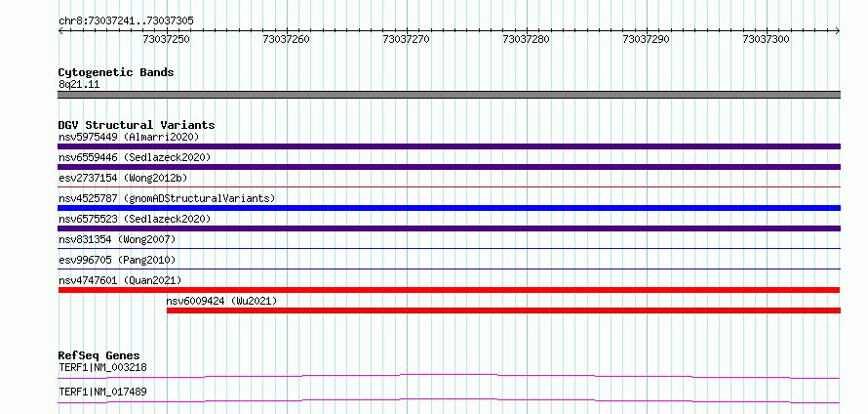Viewport: 868px width, 414px height.
Task: Click variant label nsv6559446 (Sedlazeck2020)
Action: click(x=135, y=157)
